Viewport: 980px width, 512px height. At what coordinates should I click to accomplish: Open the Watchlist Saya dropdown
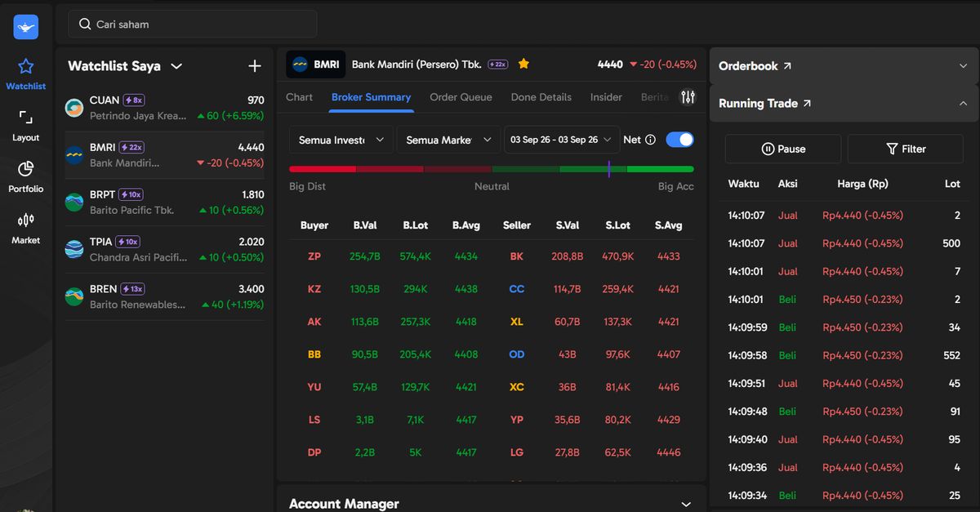176,66
